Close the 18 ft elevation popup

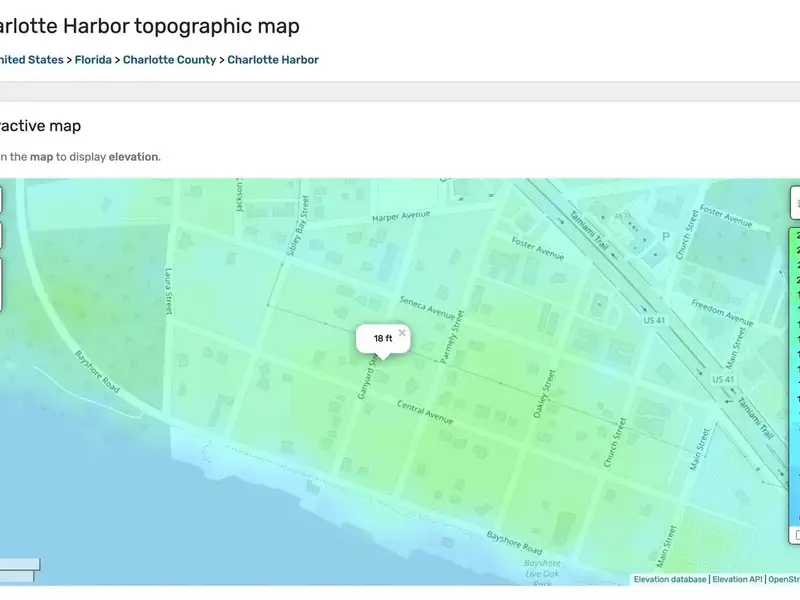(x=402, y=332)
